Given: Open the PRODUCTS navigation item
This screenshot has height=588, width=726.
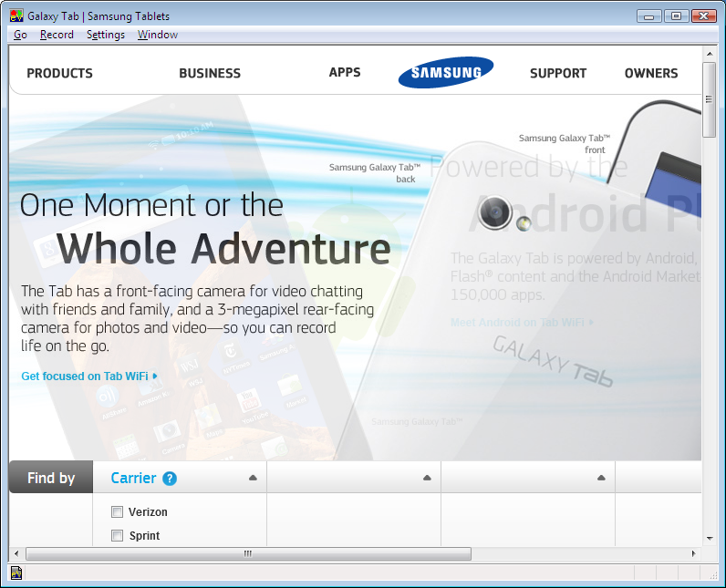Looking at the screenshot, I should 59,73.
